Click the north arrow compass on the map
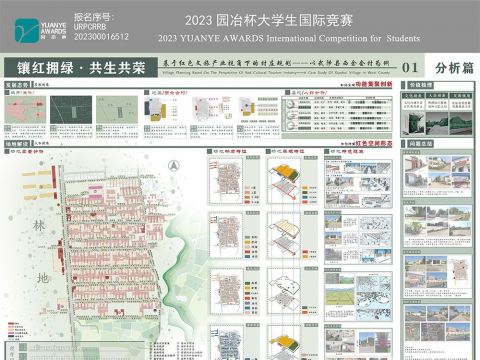480x360 pixels. coord(174,165)
